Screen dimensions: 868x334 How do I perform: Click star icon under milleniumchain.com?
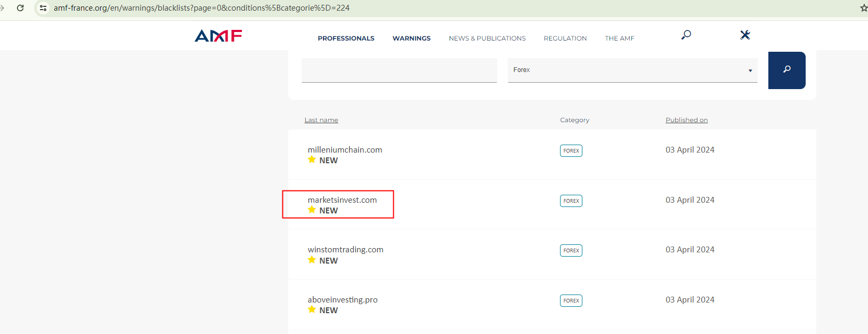tap(312, 160)
